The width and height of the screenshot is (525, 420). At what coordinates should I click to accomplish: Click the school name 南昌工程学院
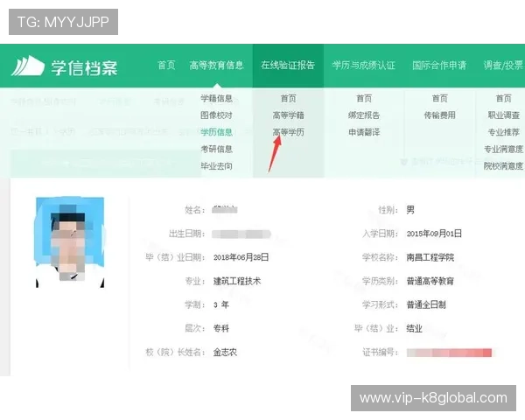tap(430, 257)
